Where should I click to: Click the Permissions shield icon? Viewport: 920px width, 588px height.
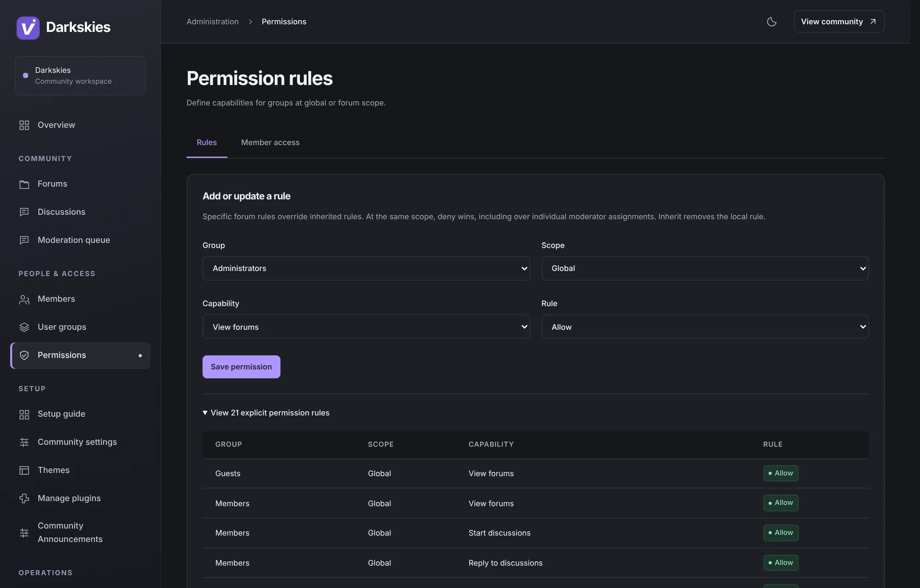pos(24,355)
